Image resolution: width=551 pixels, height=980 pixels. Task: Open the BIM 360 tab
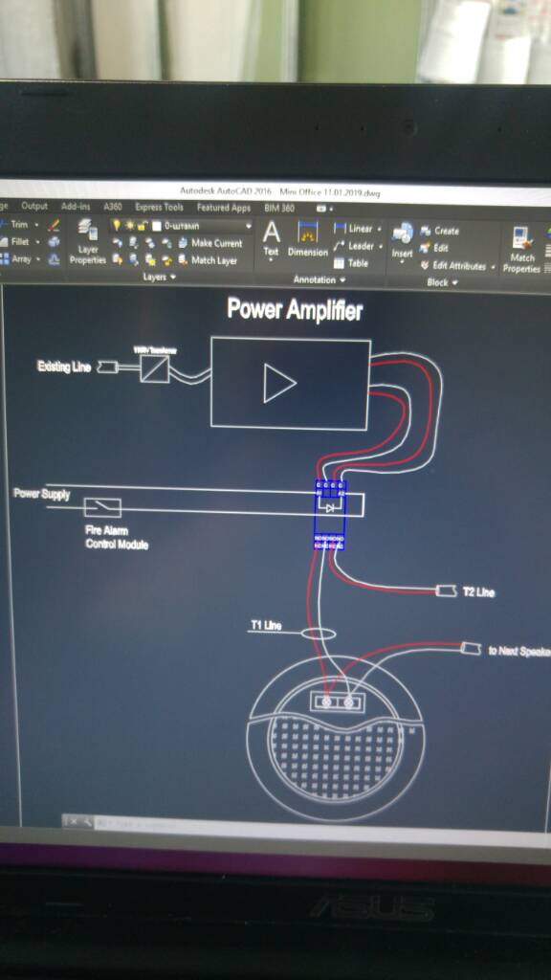coord(279,208)
